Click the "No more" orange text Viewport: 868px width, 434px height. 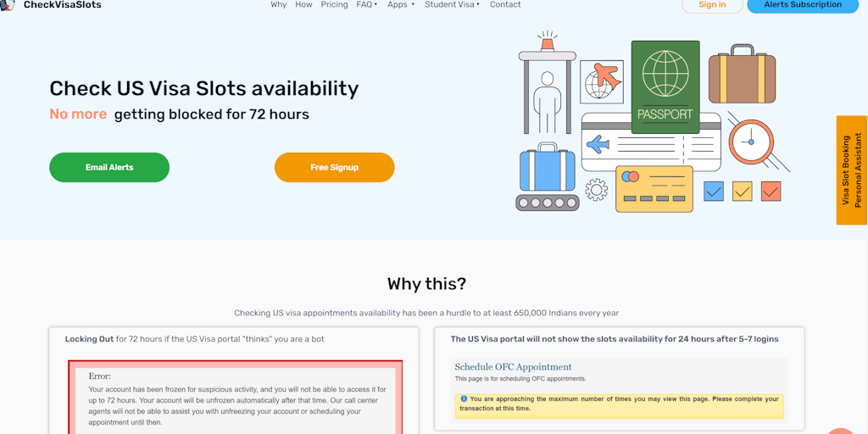click(x=78, y=114)
